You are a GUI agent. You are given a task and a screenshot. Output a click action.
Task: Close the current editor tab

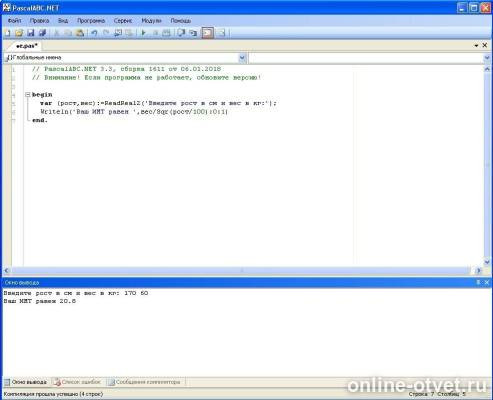pos(485,45)
